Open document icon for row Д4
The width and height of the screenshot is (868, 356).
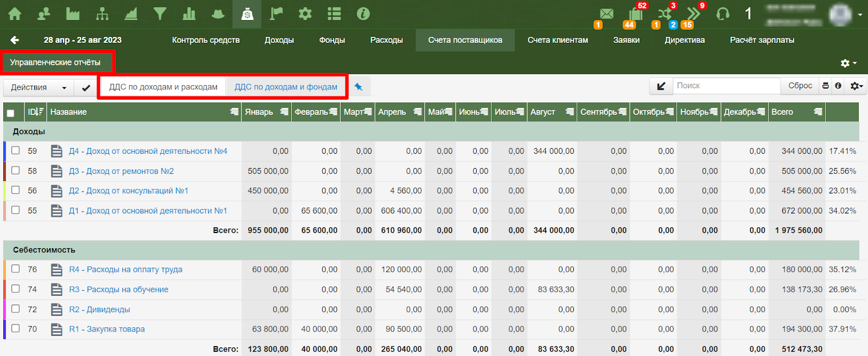57,151
